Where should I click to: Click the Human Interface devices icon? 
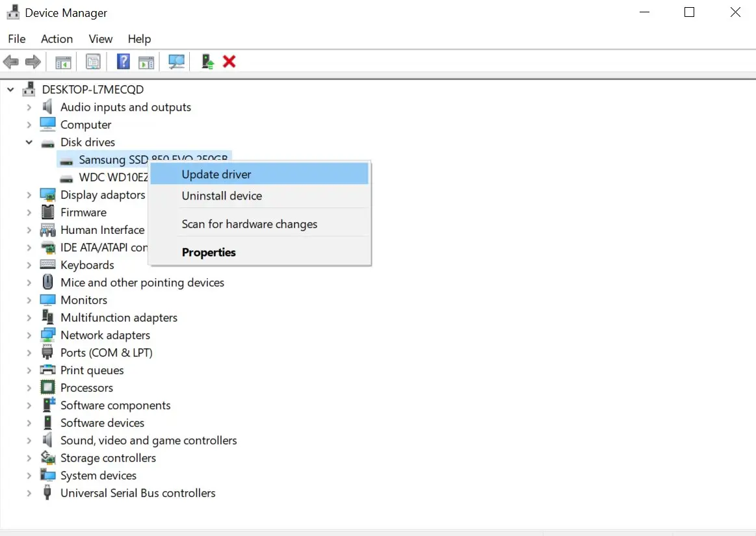(47, 230)
